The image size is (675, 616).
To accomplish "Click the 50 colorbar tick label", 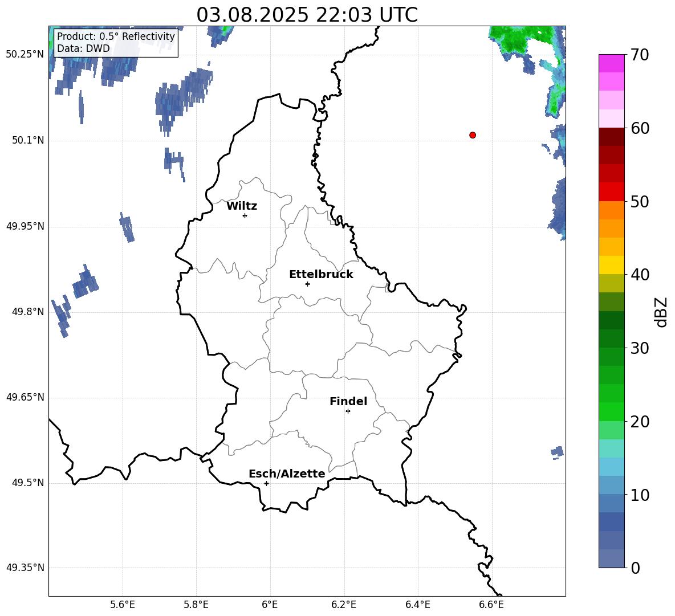I will click(x=640, y=202).
